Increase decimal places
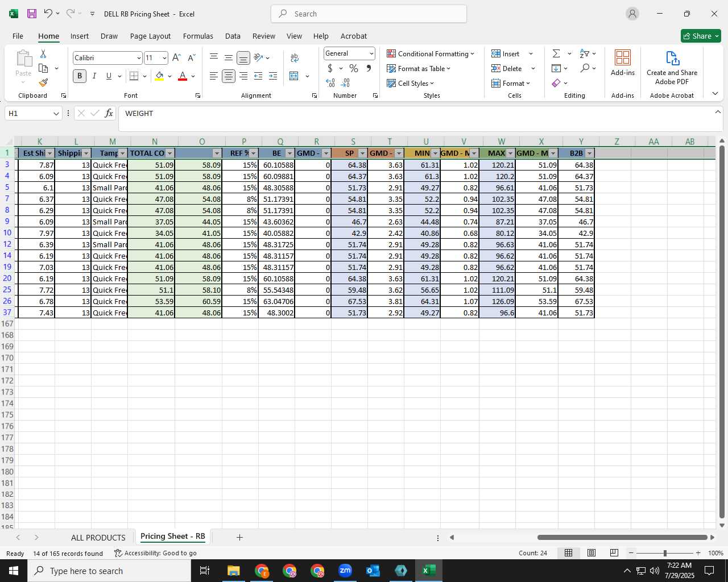This screenshot has width=728, height=582. coord(330,83)
